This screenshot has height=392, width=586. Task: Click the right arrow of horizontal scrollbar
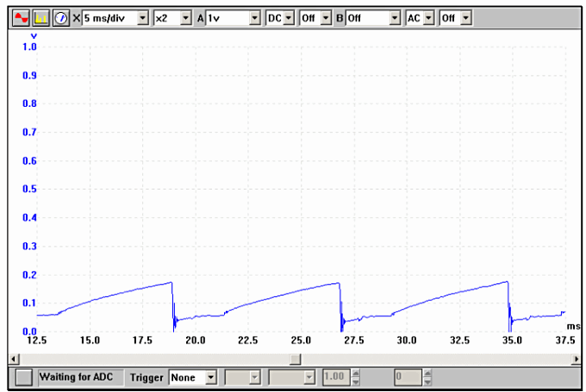click(x=573, y=358)
